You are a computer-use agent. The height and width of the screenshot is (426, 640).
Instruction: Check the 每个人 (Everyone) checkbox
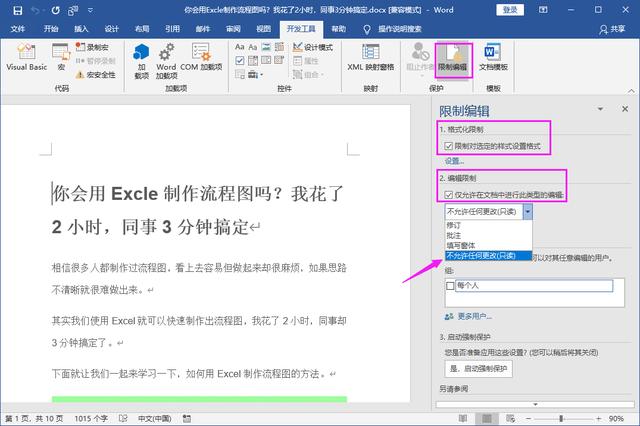click(x=450, y=286)
